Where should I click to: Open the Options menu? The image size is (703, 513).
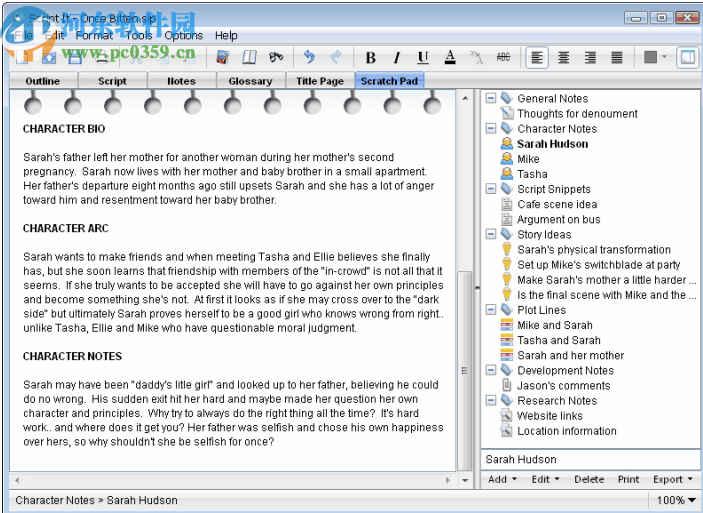click(x=183, y=35)
